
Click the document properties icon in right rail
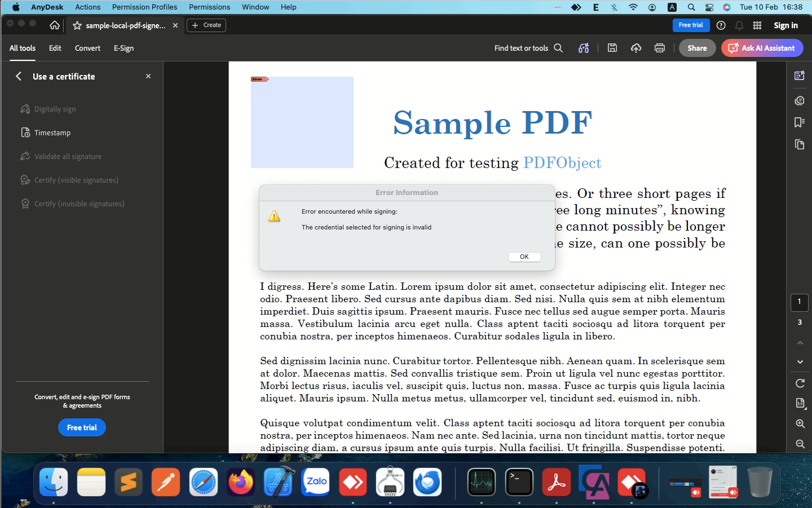[800, 403]
